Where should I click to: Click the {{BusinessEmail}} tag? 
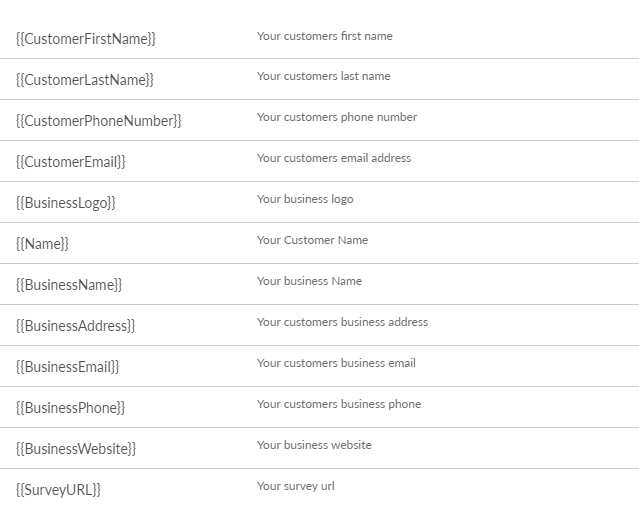pos(68,367)
